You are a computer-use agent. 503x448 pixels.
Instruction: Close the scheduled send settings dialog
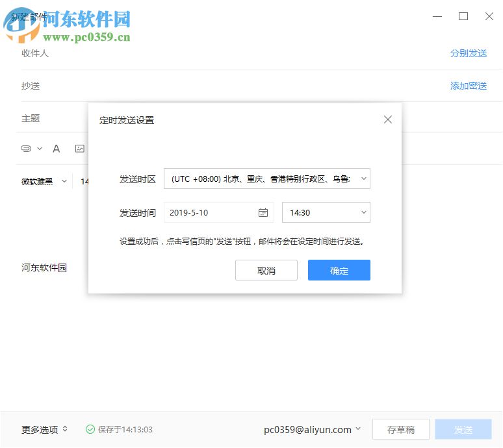[388, 120]
